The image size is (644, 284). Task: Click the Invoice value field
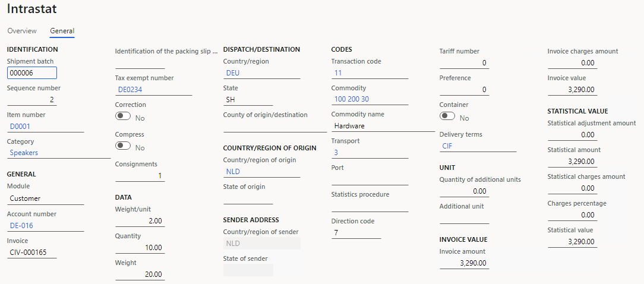point(572,90)
